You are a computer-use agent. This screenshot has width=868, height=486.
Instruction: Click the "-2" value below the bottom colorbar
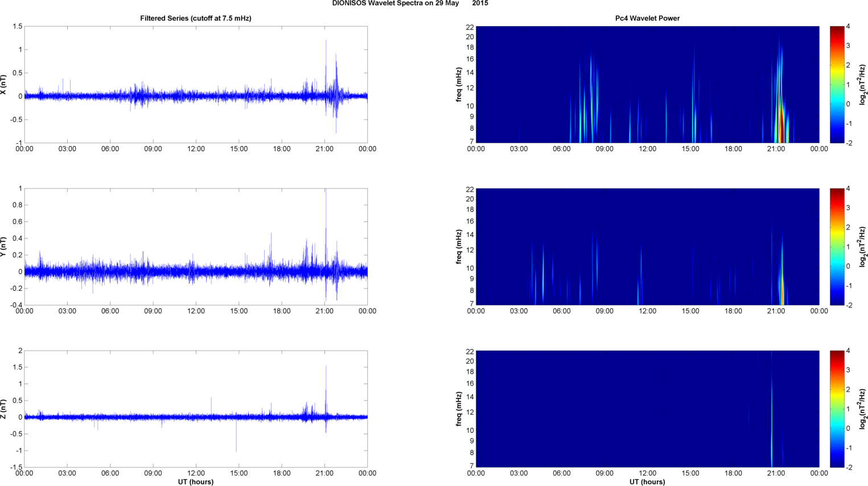[x=849, y=467]
